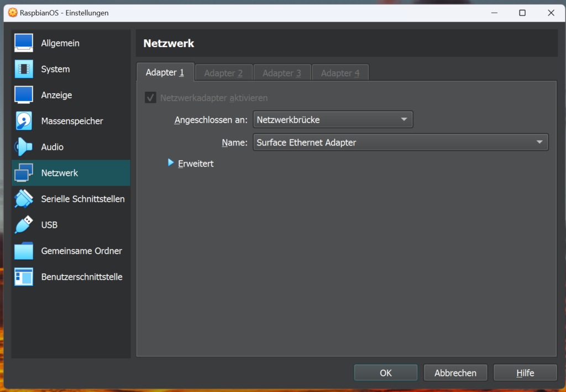Select the Netzwerk entry in sidebar
The height and width of the screenshot is (392, 566).
pos(60,173)
